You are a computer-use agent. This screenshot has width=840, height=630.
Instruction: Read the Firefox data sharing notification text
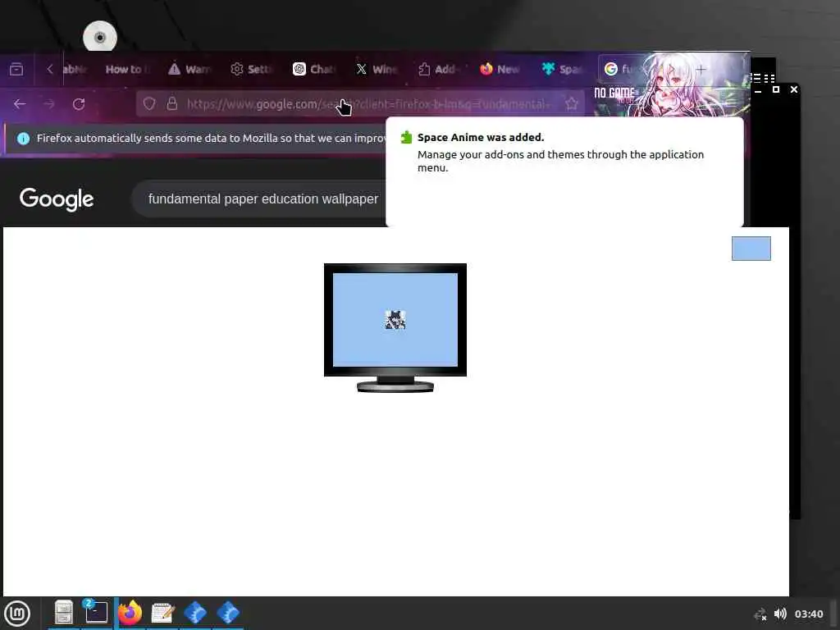[211, 138]
